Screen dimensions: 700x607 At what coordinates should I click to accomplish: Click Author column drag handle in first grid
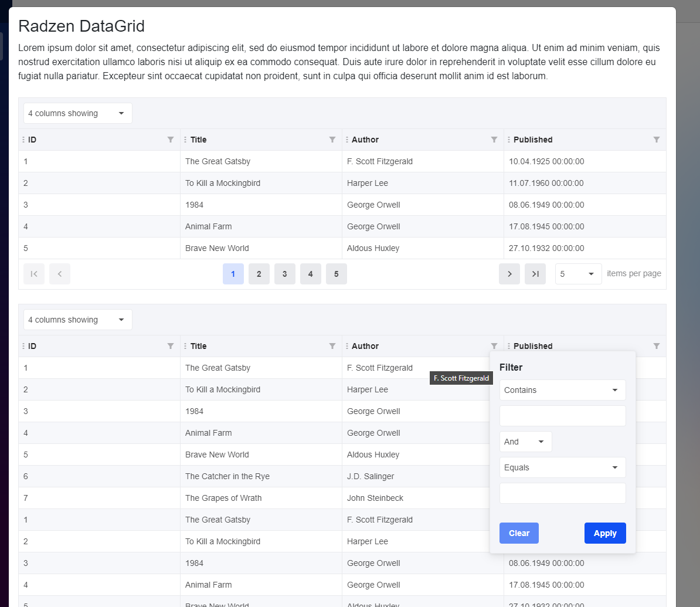(347, 140)
